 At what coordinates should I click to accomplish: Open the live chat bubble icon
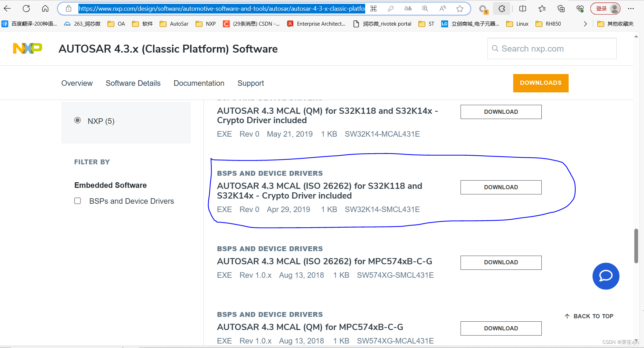(x=606, y=276)
